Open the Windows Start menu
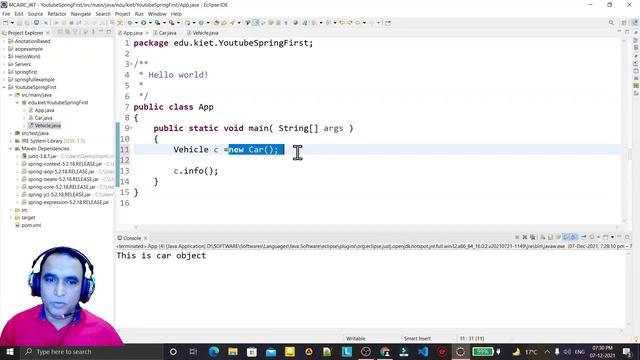Image resolution: width=640 pixels, height=360 pixels. point(9,351)
